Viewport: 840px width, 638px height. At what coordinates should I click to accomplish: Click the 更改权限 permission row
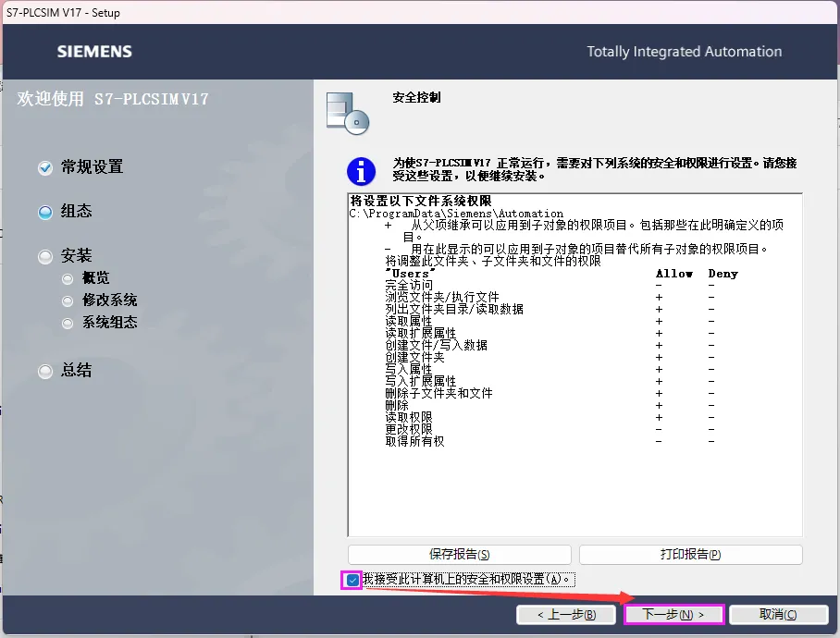click(549, 429)
